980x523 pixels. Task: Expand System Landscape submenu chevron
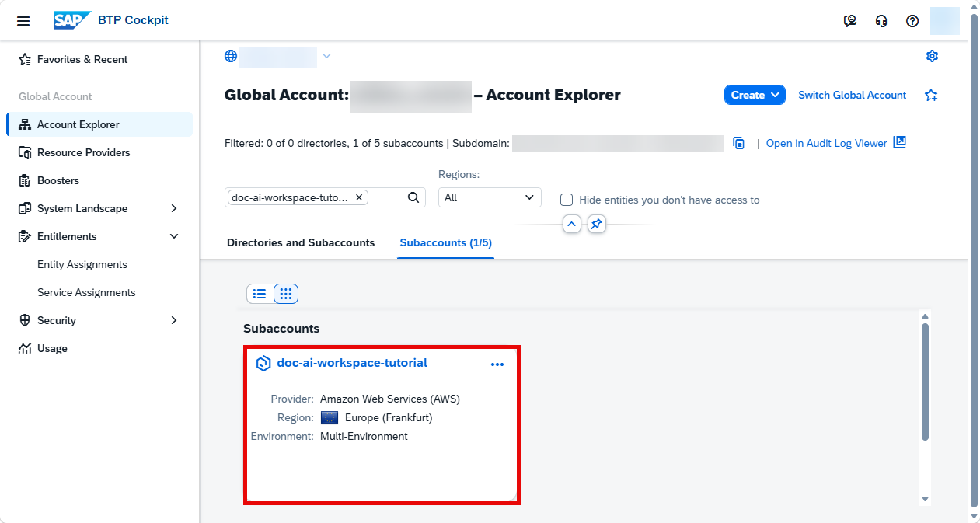pos(174,208)
